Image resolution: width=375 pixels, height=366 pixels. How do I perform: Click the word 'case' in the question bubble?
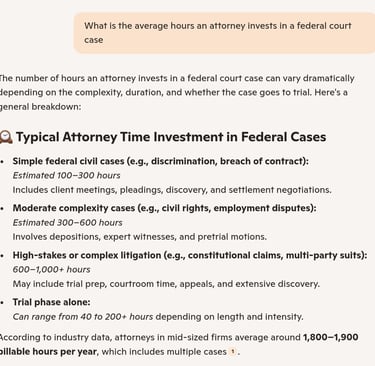click(93, 40)
